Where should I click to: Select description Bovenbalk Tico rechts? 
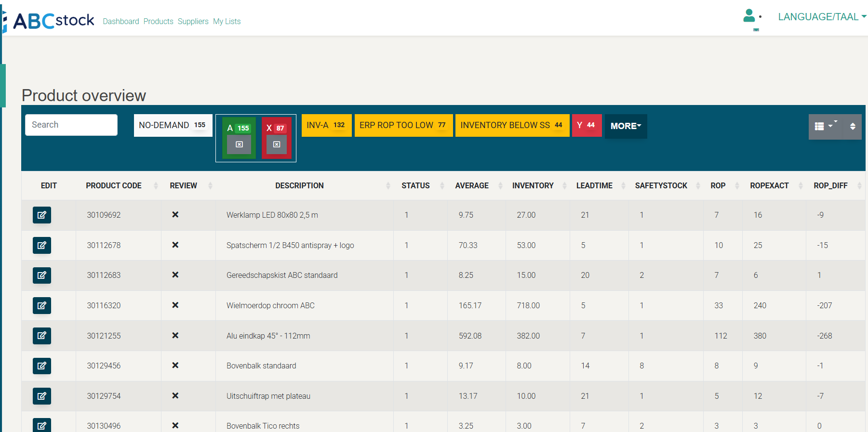263,426
